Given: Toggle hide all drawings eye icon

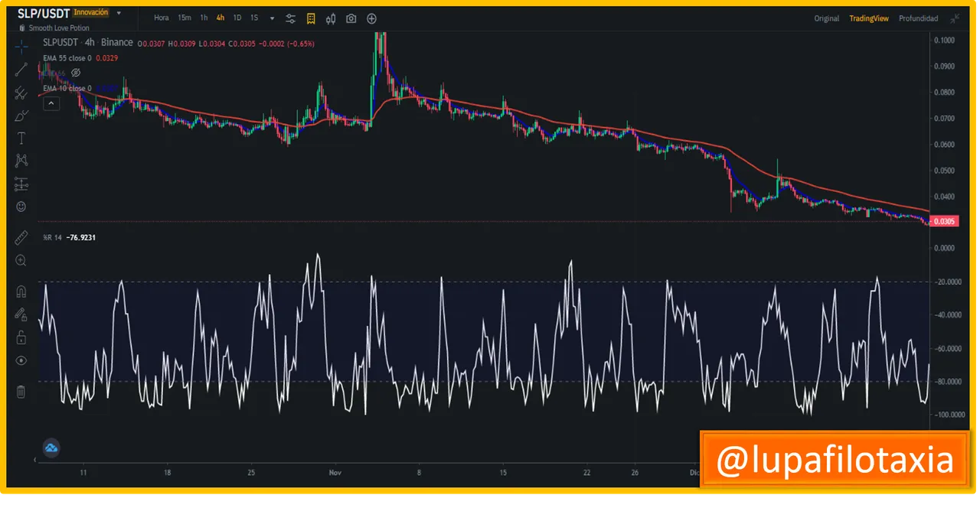Looking at the screenshot, I should point(21,360).
